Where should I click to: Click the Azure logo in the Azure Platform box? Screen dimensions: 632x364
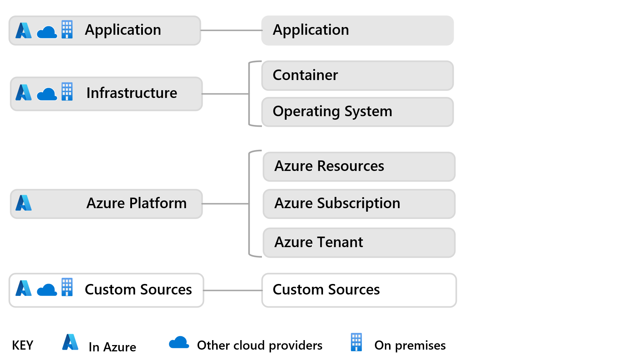[24, 203]
